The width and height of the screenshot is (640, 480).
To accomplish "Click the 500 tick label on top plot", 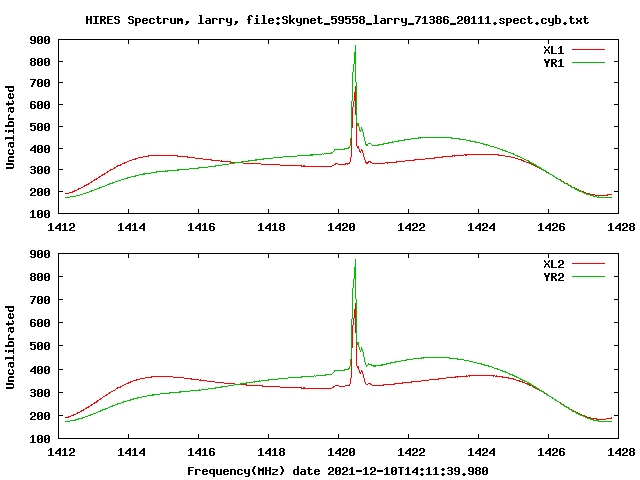I will pyautogui.click(x=40, y=127).
